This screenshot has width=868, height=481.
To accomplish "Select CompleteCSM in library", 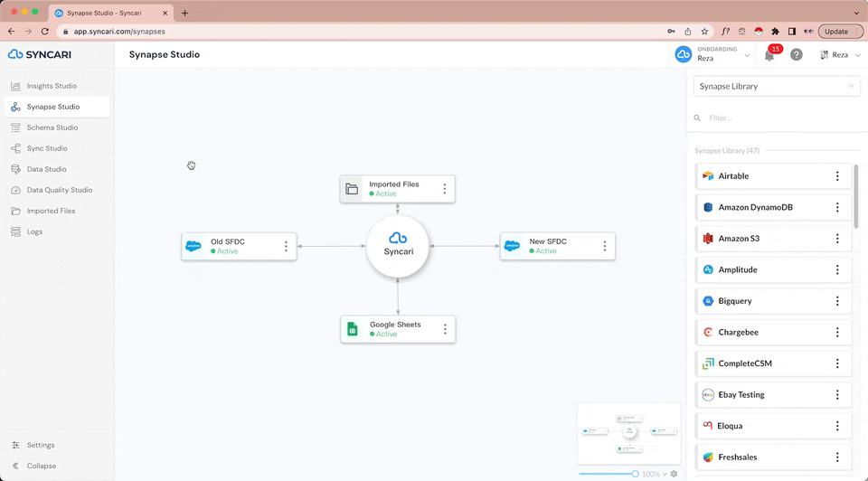I will [773, 363].
